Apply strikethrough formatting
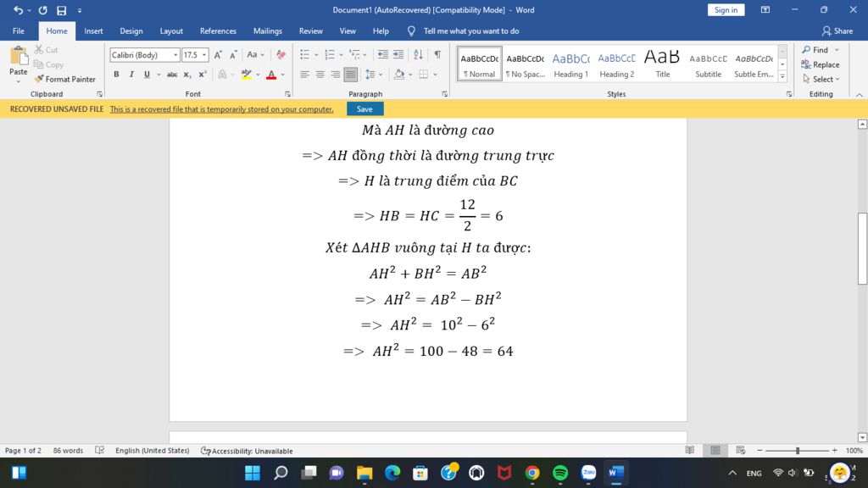 tap(172, 75)
